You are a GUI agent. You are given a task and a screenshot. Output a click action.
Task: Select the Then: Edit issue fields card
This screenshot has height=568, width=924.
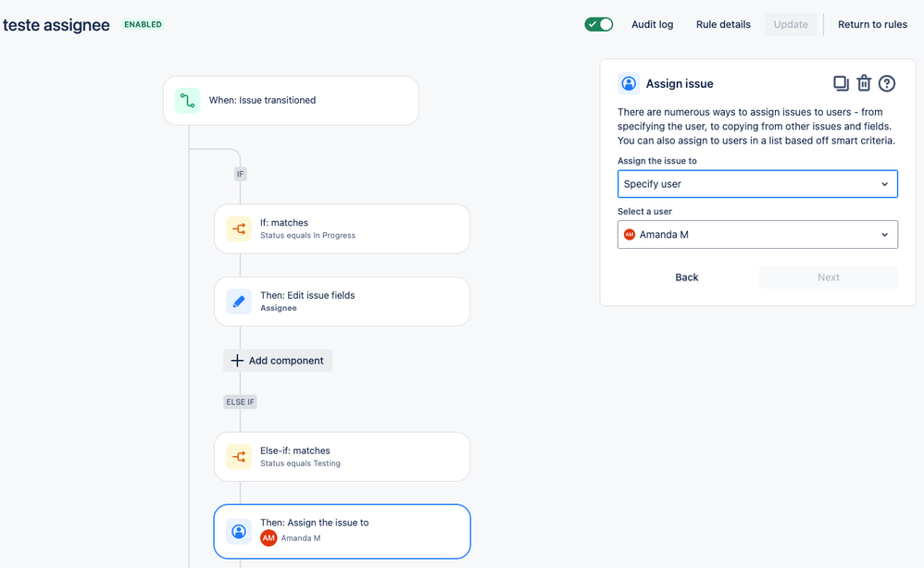coord(343,302)
